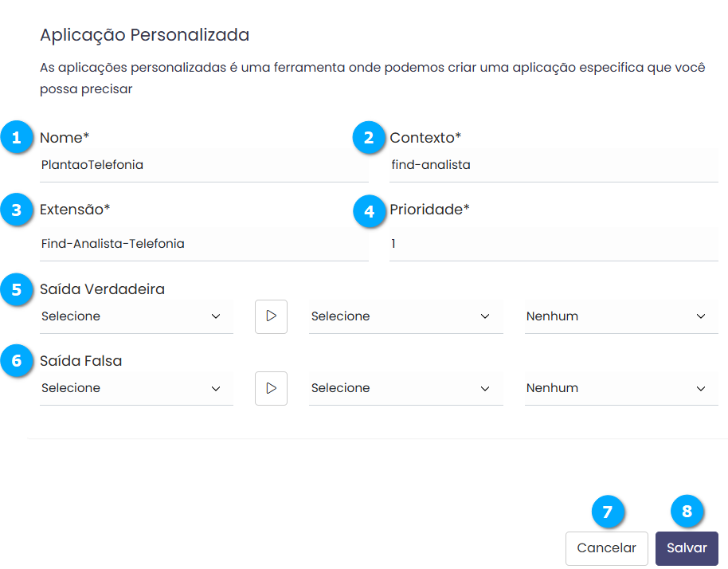728x569 pixels.
Task: Expand the middle Selecione dropdown in Saída Falsa
Action: (x=405, y=388)
